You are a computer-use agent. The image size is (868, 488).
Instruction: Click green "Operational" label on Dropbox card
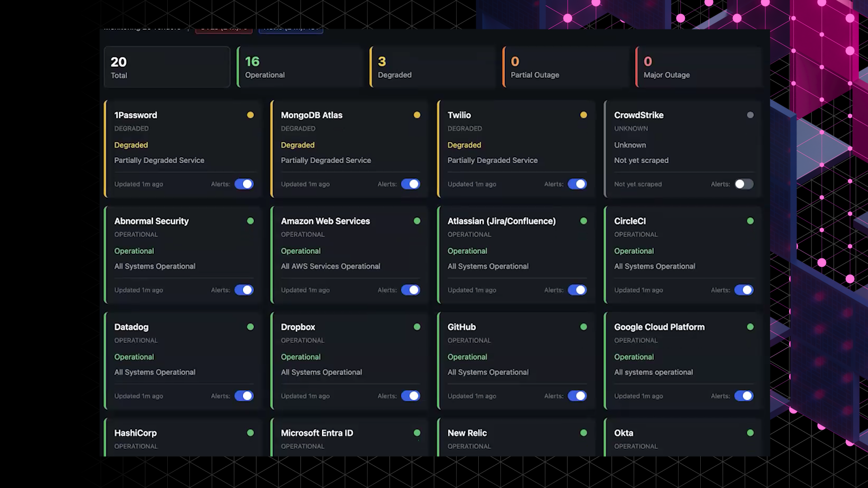click(x=301, y=357)
